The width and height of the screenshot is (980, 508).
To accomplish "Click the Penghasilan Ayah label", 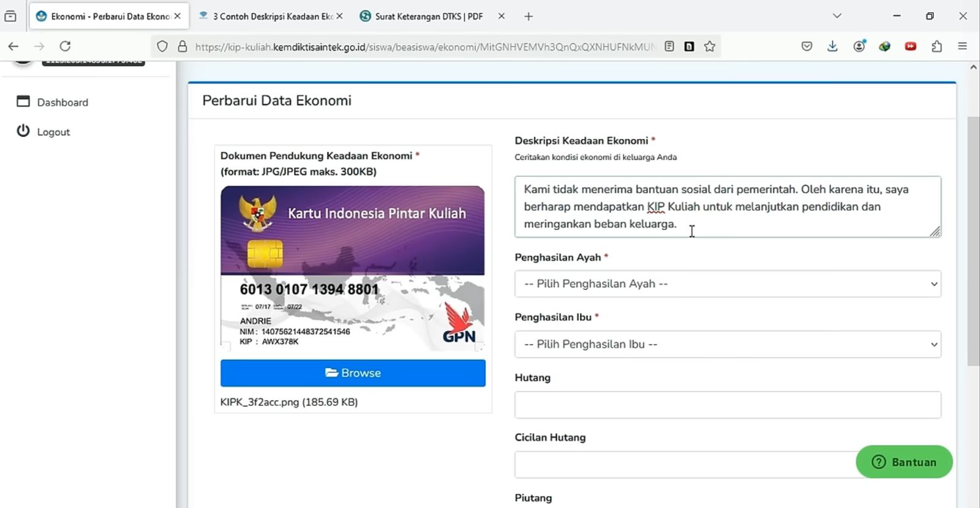I will pyautogui.click(x=558, y=258).
